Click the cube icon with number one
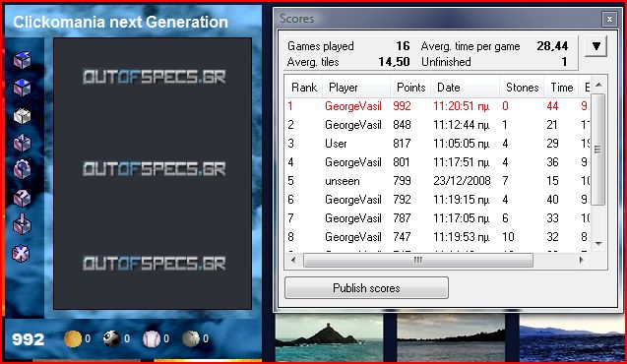This screenshot has height=364, width=627. [22, 143]
